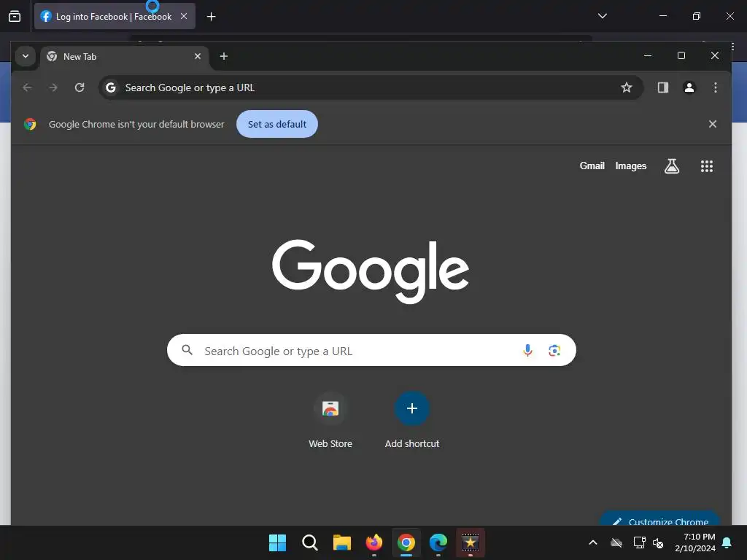
Task: Select the New Tab tab
Action: point(125,57)
